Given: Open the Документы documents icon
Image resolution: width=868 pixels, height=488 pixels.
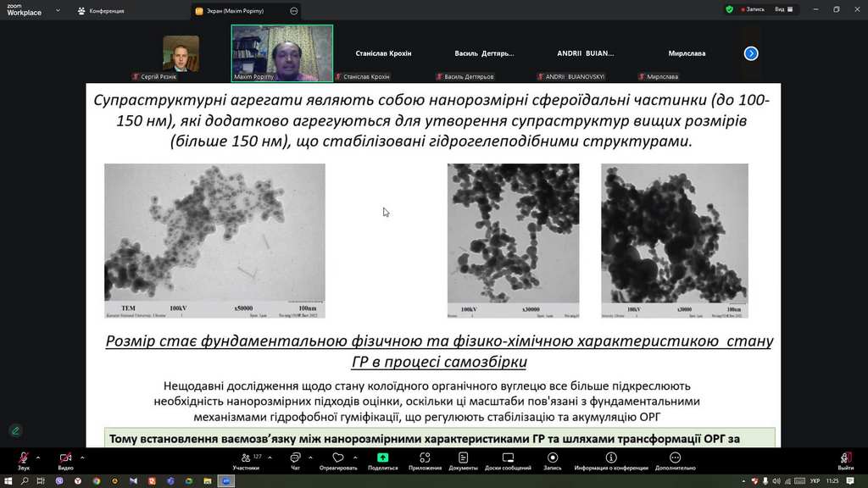Looking at the screenshot, I should point(463,458).
